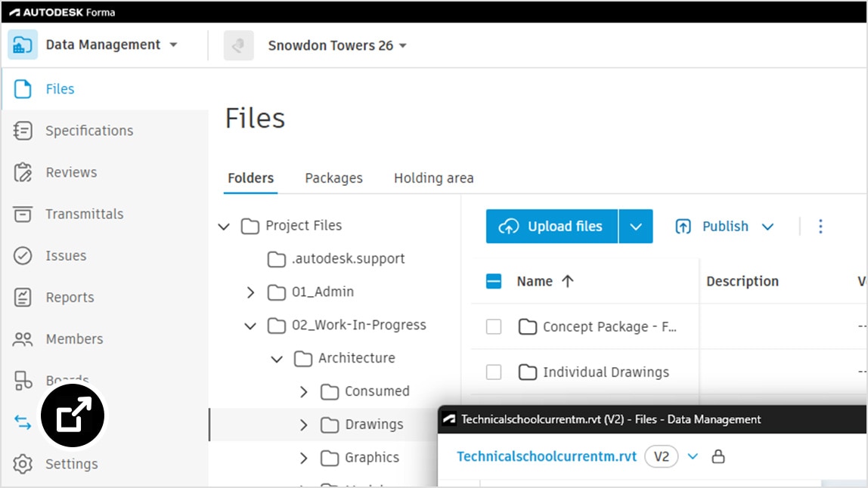Select the Consumed folder
This screenshot has width=868, height=488.
[377, 391]
